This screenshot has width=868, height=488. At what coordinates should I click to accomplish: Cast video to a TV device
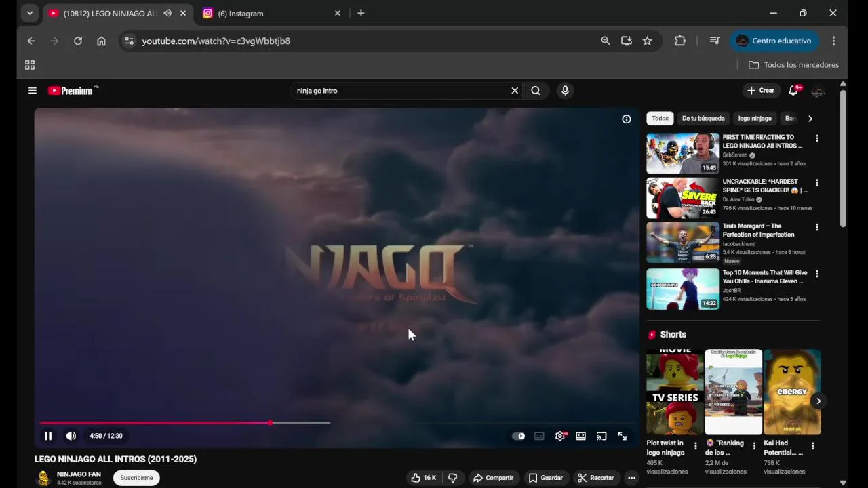601,436
